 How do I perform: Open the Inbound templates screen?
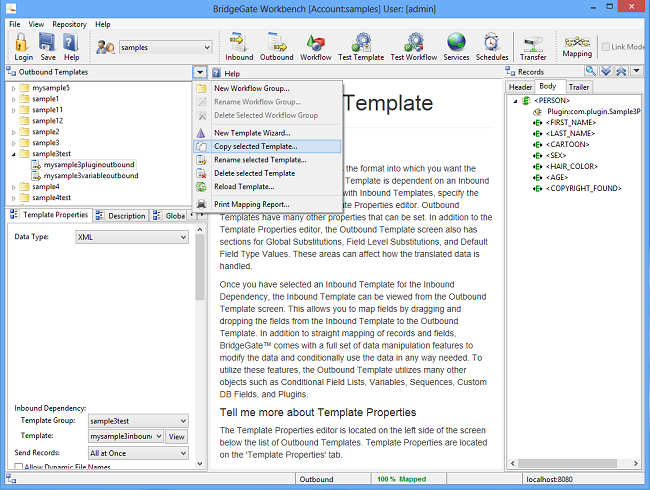click(x=239, y=47)
